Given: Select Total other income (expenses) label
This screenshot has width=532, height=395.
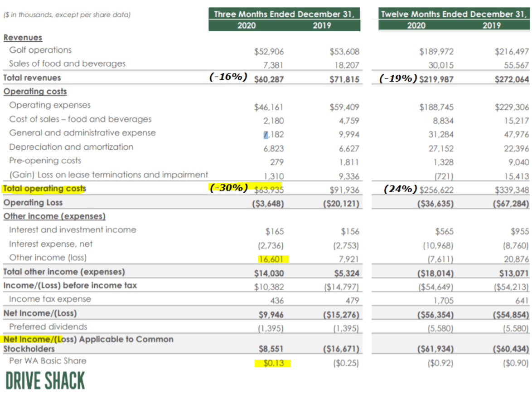Looking at the screenshot, I should tap(64, 272).
